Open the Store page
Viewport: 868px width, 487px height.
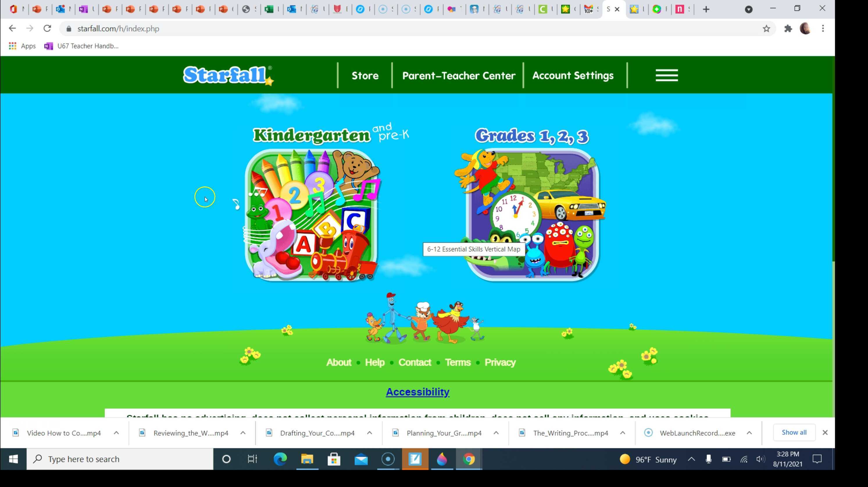point(365,75)
